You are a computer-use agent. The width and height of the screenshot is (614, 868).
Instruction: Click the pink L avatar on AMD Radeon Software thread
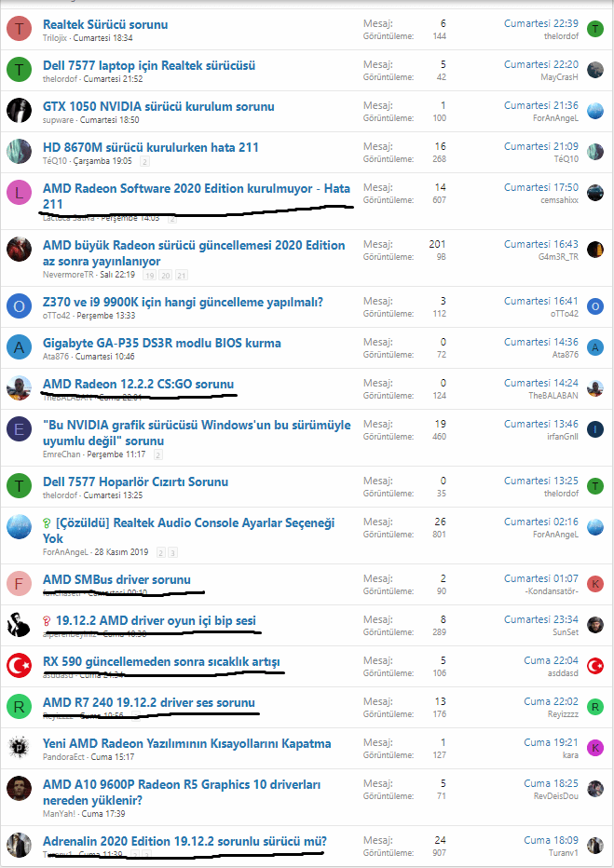click(x=19, y=192)
